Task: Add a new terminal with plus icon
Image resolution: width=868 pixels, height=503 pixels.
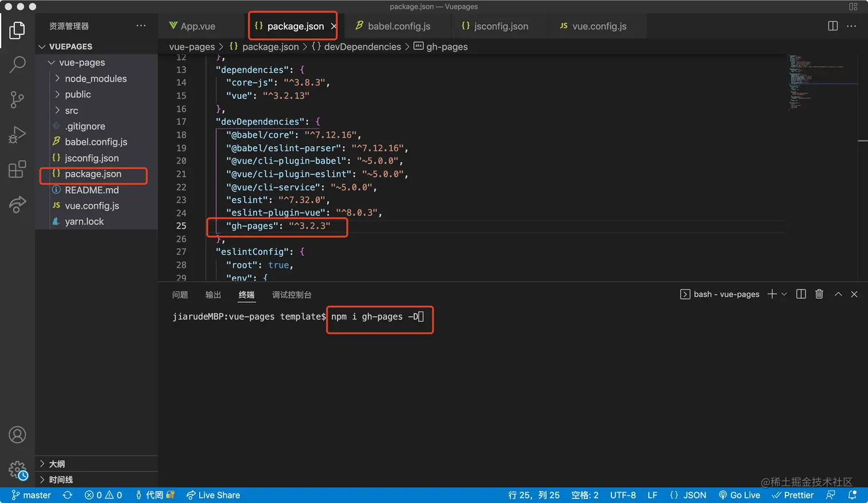Action: 772,294
